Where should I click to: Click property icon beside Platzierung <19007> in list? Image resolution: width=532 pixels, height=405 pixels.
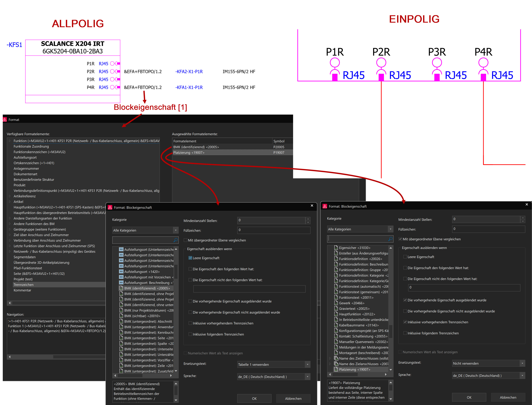(336, 369)
